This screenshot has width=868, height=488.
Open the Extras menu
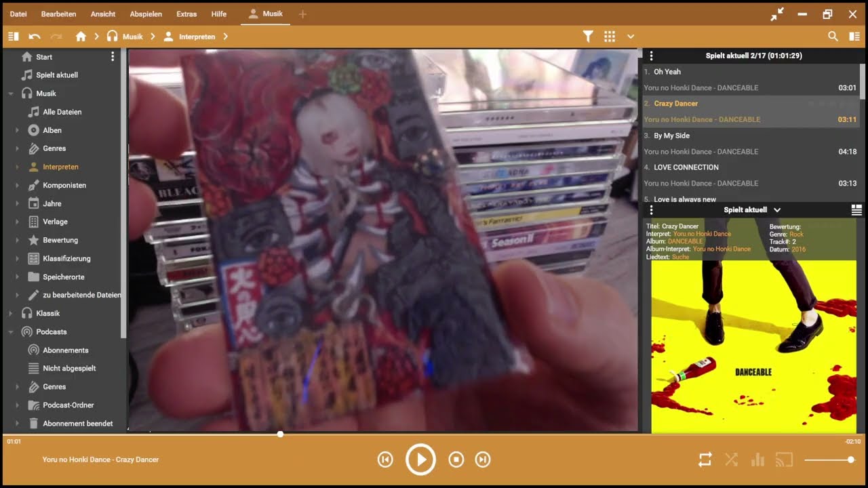[x=186, y=14]
